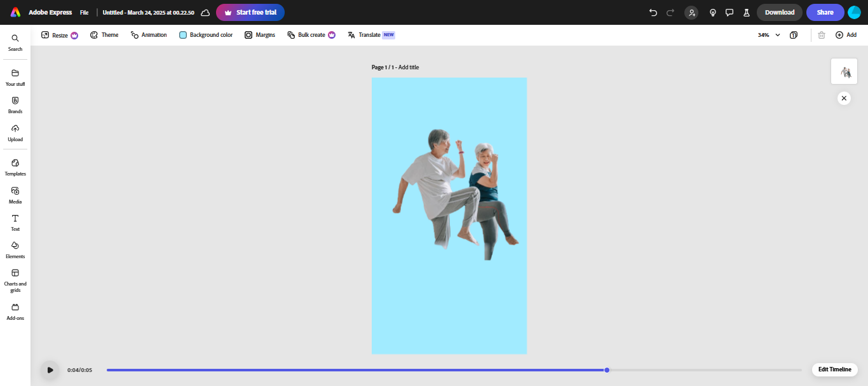Undo the last action
868x386 pixels.
pos(653,12)
